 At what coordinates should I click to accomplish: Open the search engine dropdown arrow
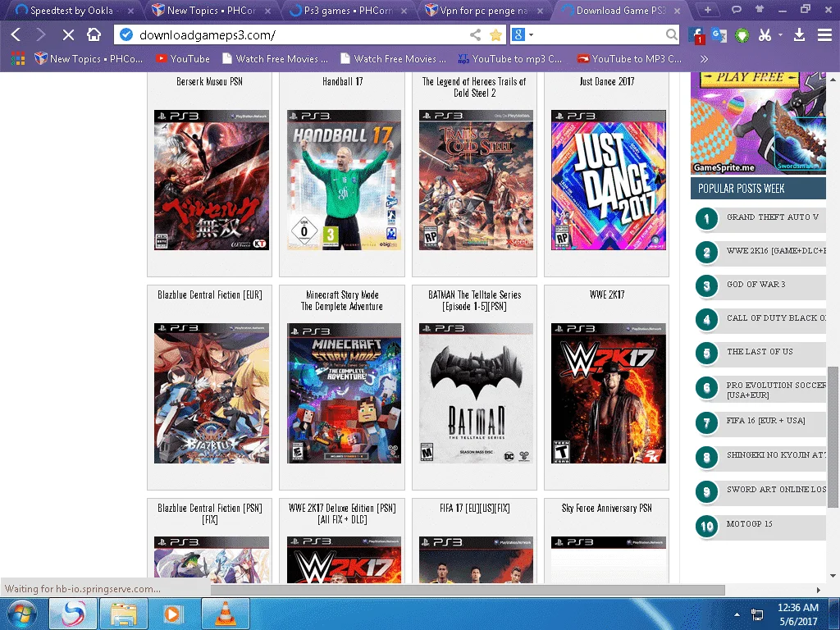[532, 34]
